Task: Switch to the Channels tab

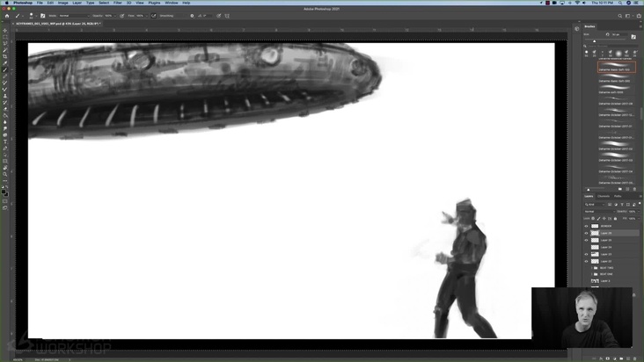Action: (x=604, y=196)
